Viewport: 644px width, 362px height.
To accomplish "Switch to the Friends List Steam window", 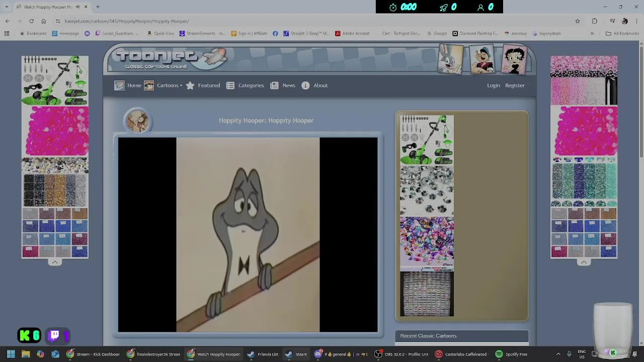I will (x=263, y=354).
